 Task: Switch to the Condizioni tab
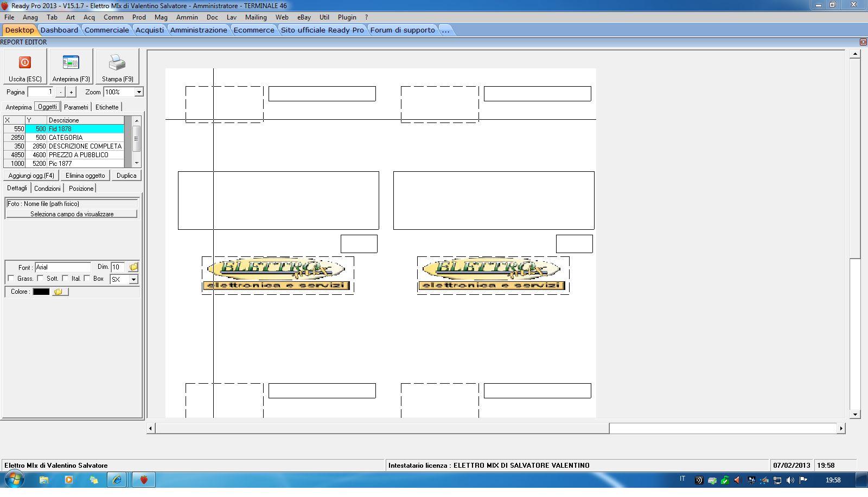[x=48, y=189]
